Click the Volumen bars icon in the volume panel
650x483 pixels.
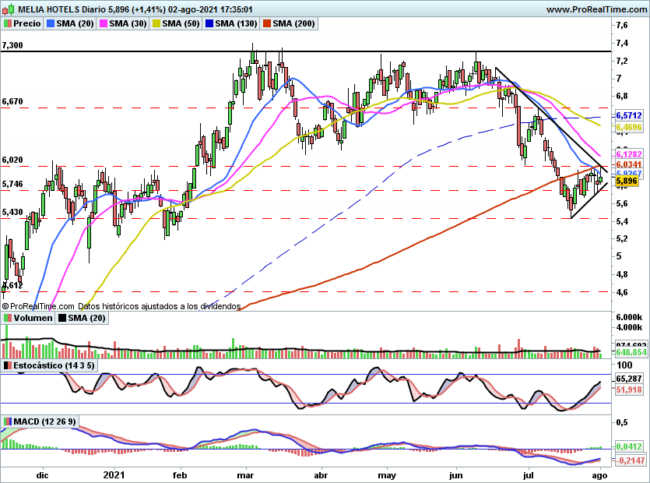(7, 318)
